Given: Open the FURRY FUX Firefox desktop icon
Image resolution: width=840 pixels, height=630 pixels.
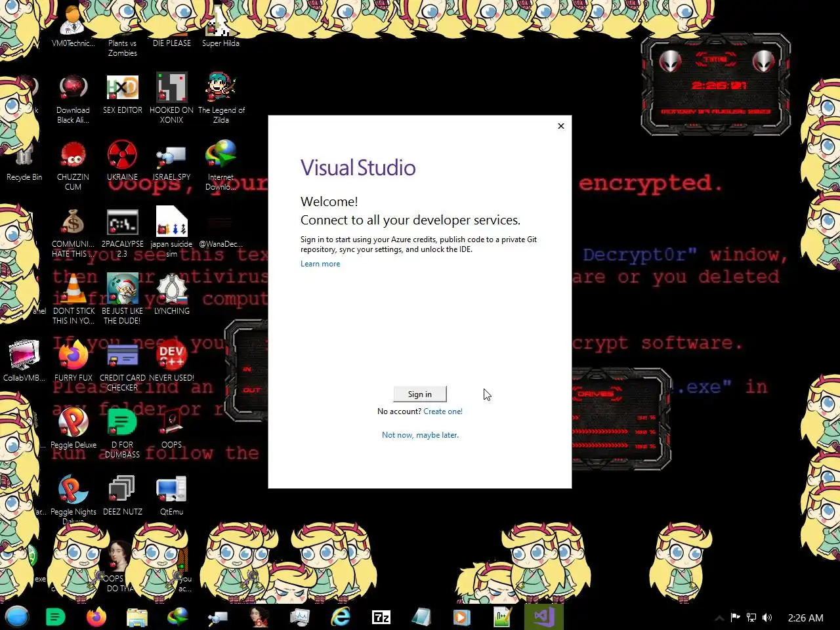Looking at the screenshot, I should [x=73, y=361].
